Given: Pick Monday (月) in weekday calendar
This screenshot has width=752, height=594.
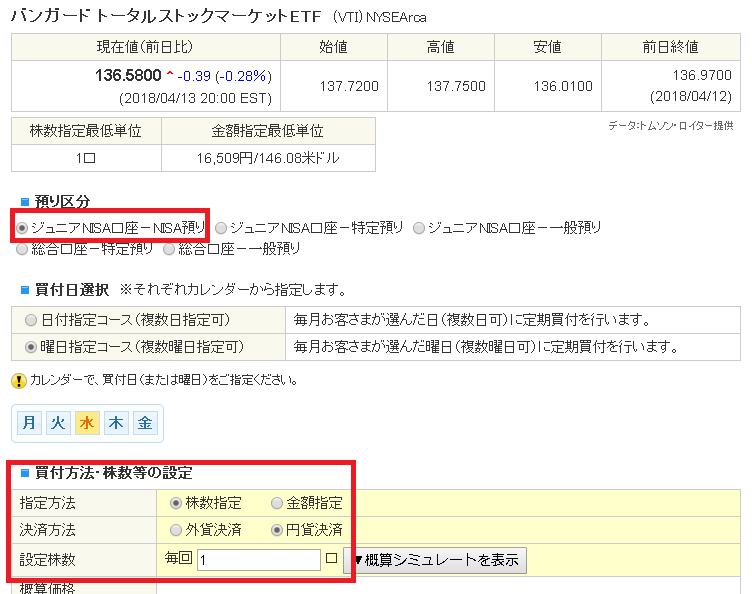Looking at the screenshot, I should (x=29, y=423).
